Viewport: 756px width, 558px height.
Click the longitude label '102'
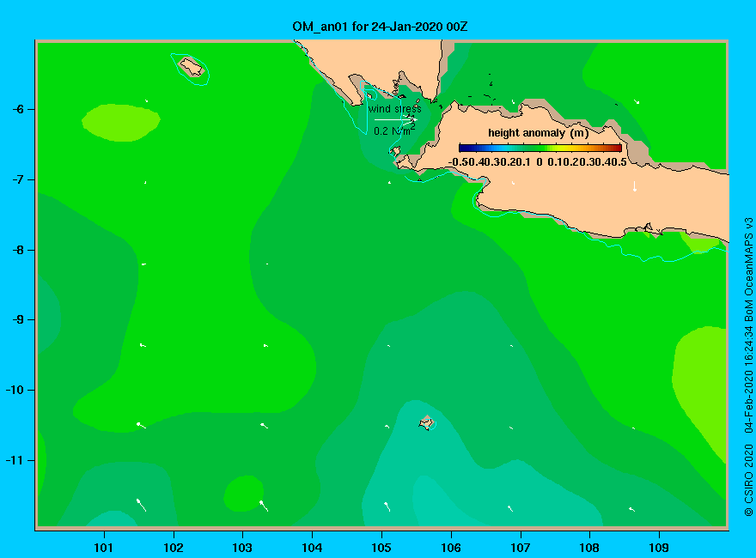[x=173, y=548]
